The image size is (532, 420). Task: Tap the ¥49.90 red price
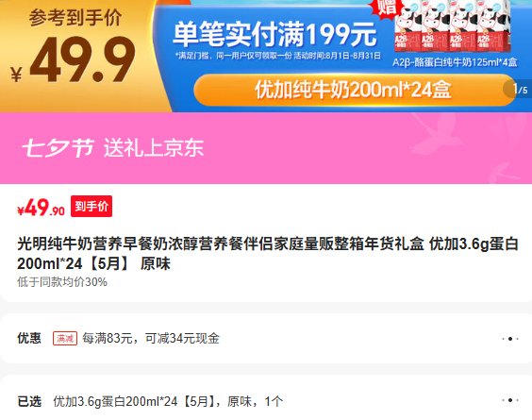pyautogui.click(x=41, y=208)
